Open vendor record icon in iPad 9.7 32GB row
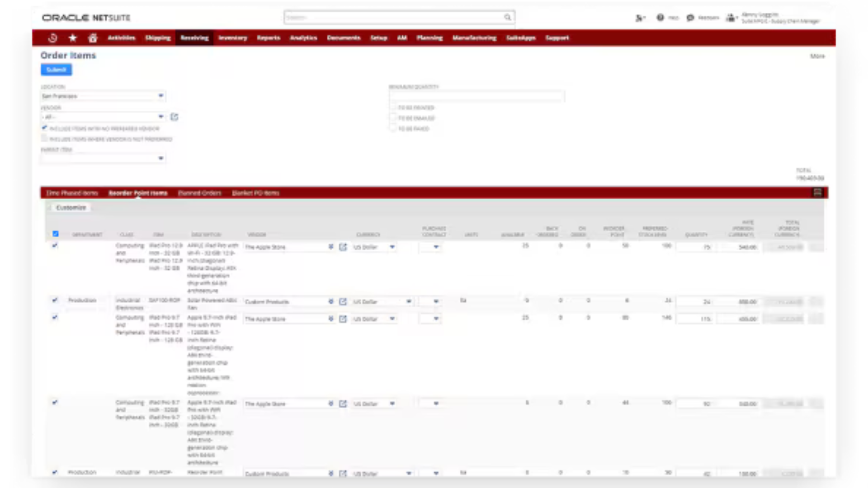The image size is (868, 488). pyautogui.click(x=343, y=404)
